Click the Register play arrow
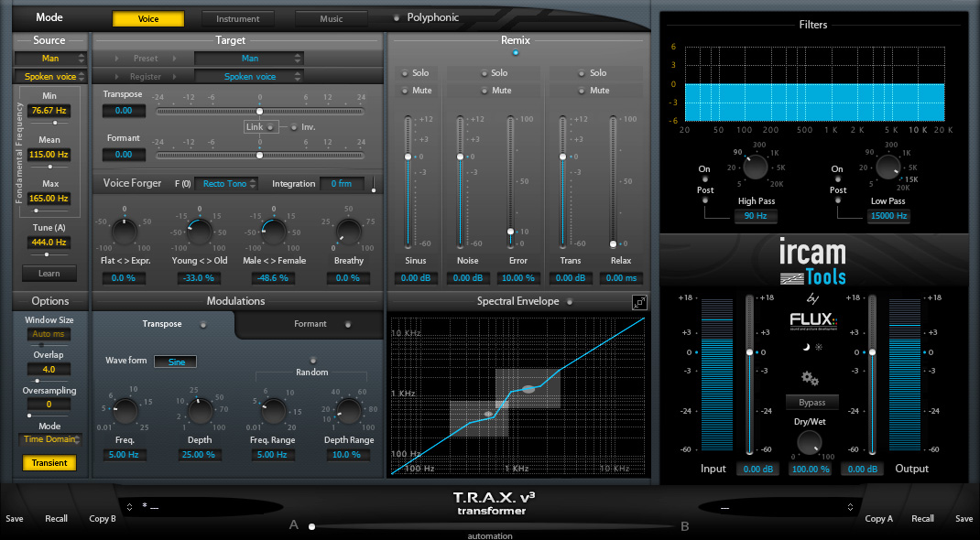Image resolution: width=980 pixels, height=540 pixels. pos(117,77)
